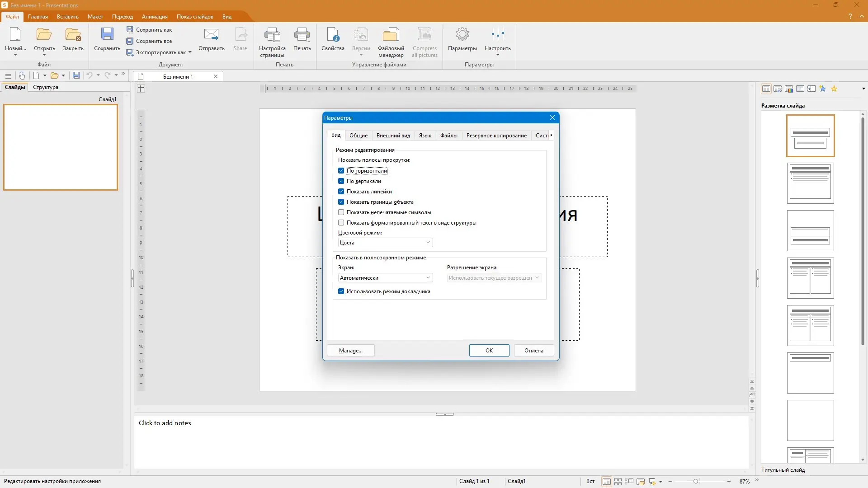Open the screen (Экран) 'Автоматически' dropdown

pyautogui.click(x=385, y=278)
